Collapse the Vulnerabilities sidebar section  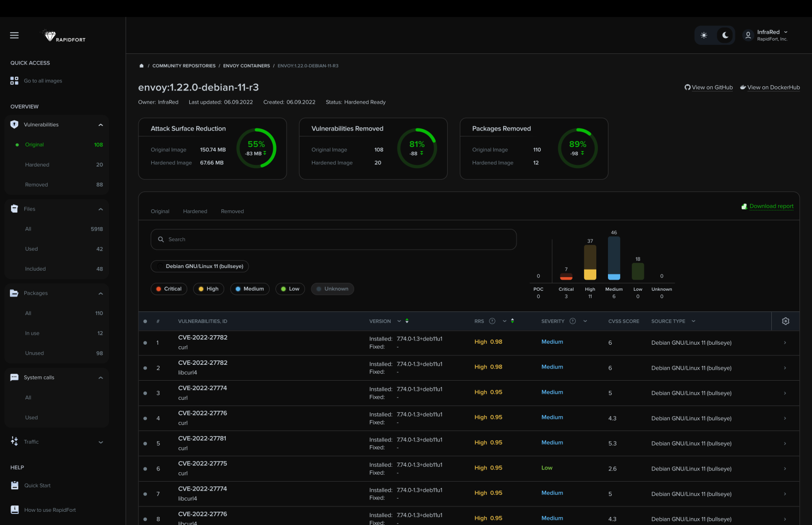pyautogui.click(x=100, y=125)
